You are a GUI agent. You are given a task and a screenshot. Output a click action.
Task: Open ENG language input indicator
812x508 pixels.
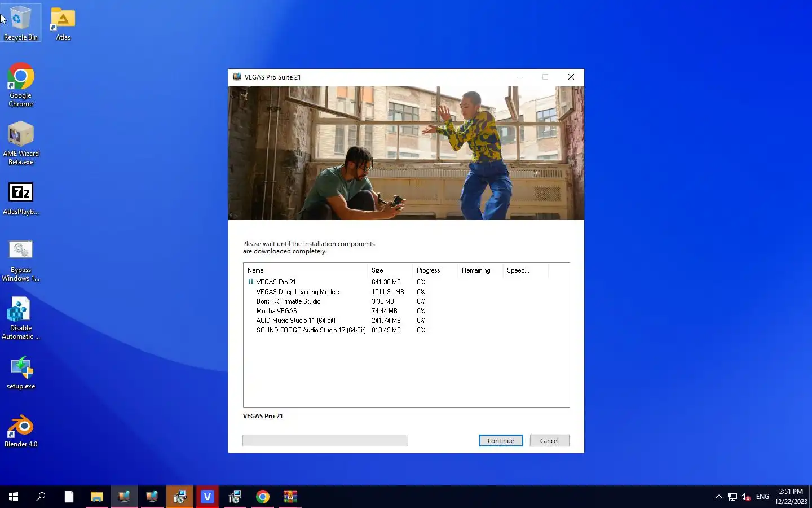click(762, 497)
